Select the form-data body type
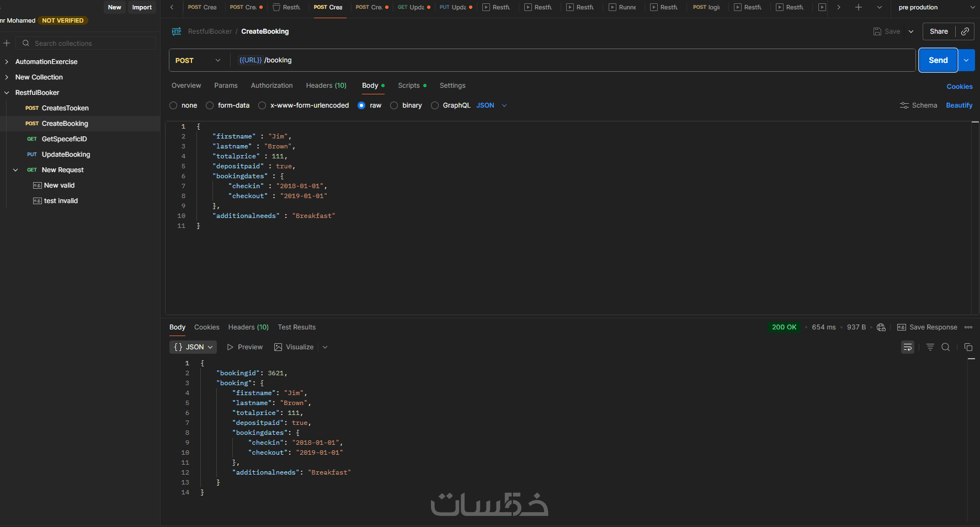This screenshot has width=980, height=527. point(210,105)
